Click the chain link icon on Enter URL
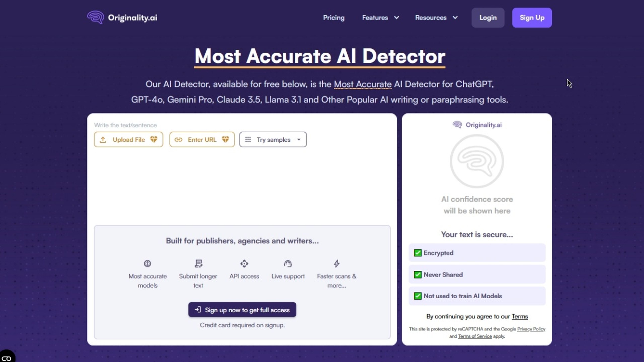This screenshot has height=362, width=644. tap(178, 140)
